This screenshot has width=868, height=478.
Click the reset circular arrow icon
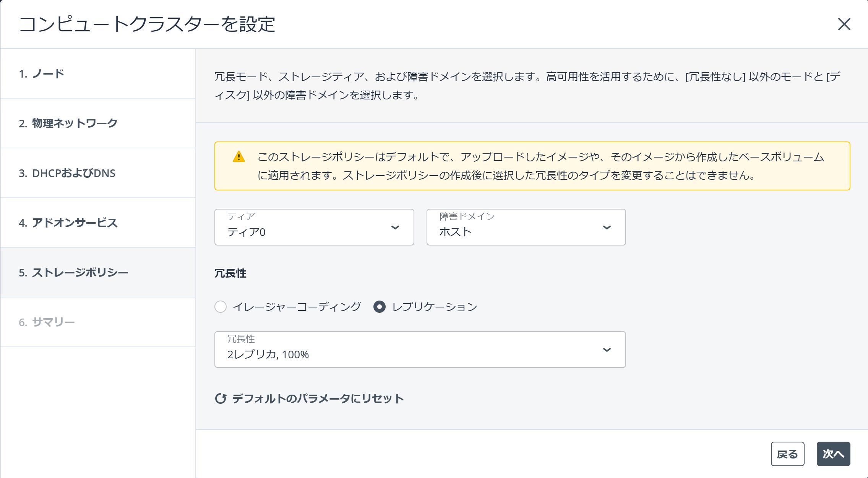[221, 398]
